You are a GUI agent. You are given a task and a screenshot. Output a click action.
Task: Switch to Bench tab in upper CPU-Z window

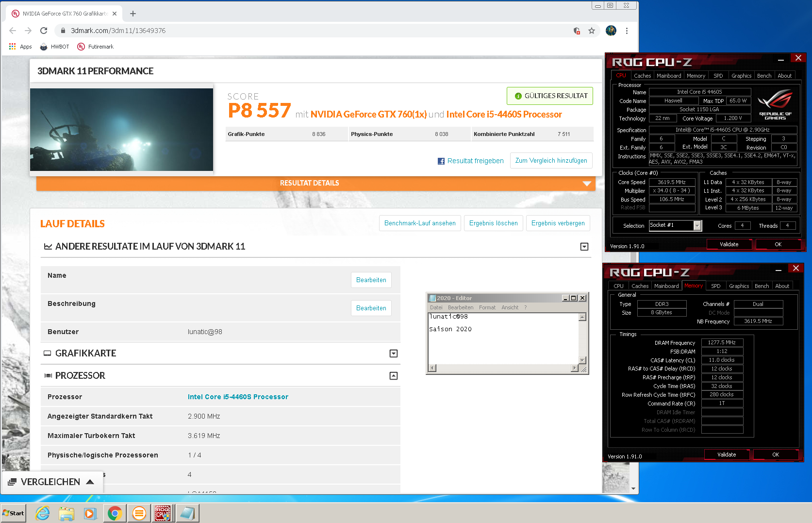pyautogui.click(x=764, y=76)
